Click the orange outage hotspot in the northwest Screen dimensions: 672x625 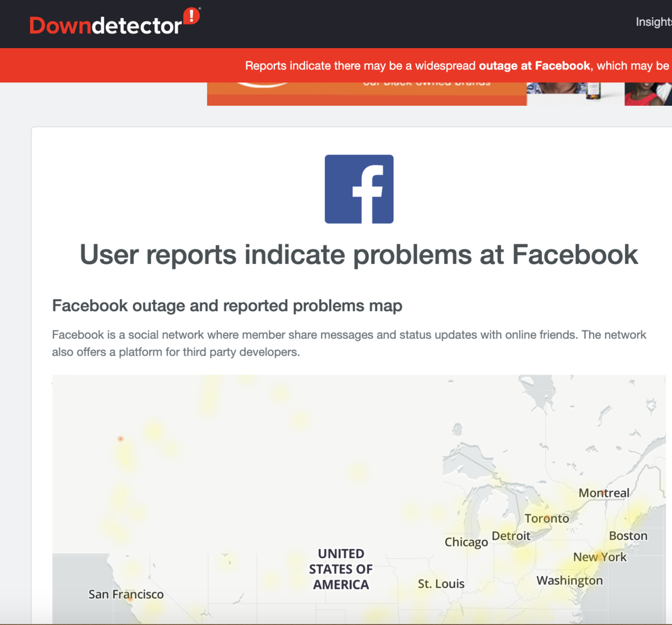(x=120, y=439)
